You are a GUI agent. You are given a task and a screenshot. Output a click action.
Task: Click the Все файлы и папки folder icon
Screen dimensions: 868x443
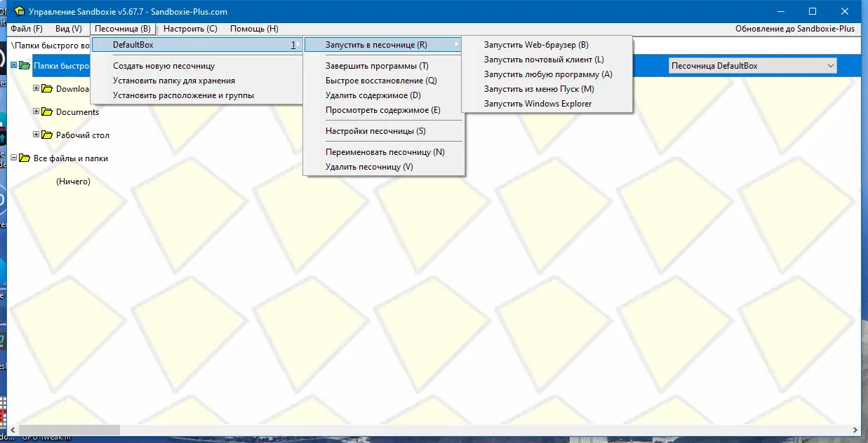[25, 158]
